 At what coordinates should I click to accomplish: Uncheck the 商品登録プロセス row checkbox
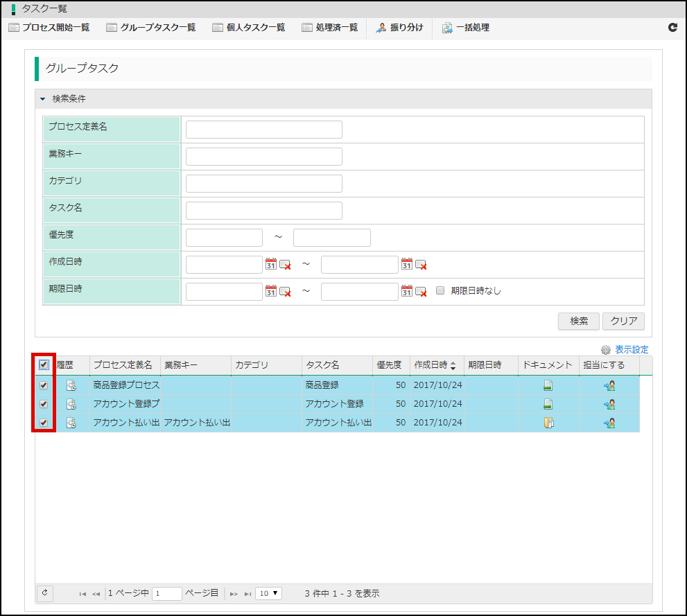pos(44,386)
